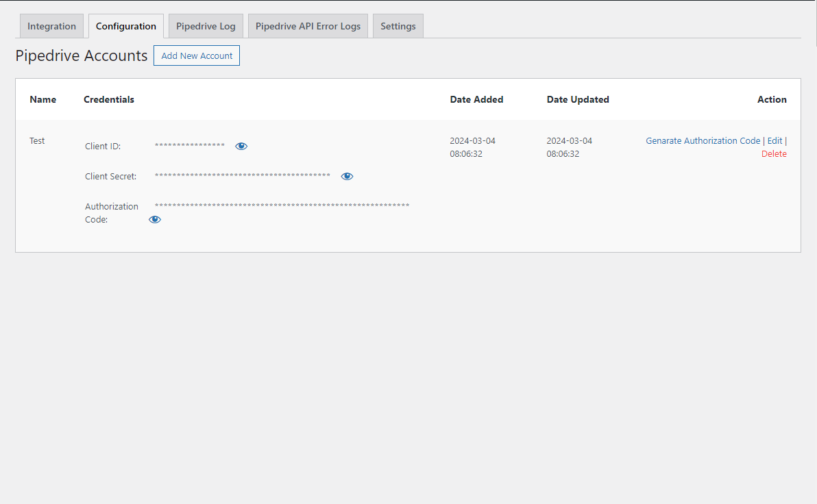Select the account name "Test"
This screenshot has height=504, width=817.
pyautogui.click(x=37, y=140)
